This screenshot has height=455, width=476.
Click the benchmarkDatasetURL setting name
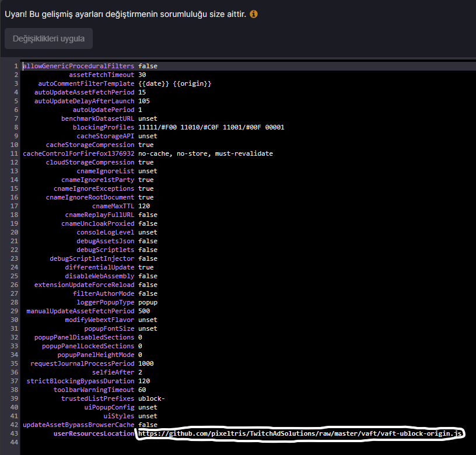pos(97,118)
